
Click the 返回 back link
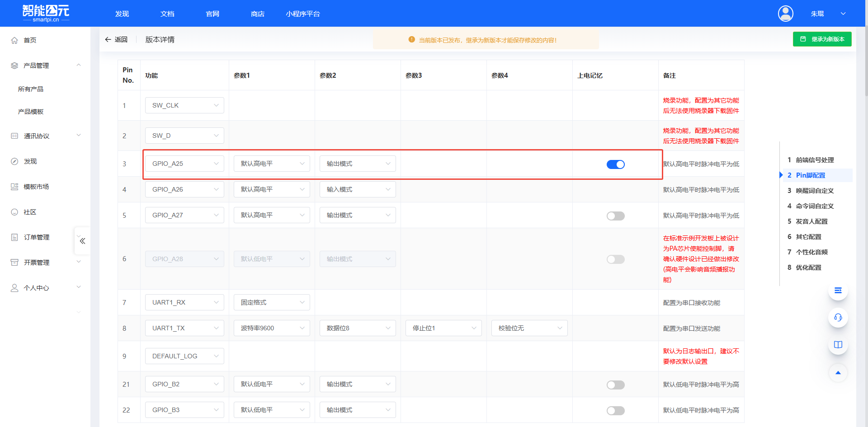point(117,39)
